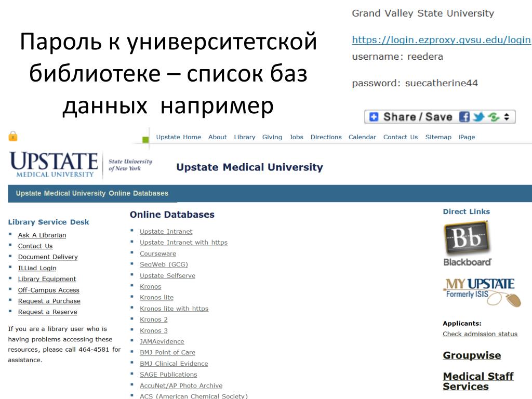The image size is (532, 399).
Task: Open the Calendar navigation item
Action: 362,137
